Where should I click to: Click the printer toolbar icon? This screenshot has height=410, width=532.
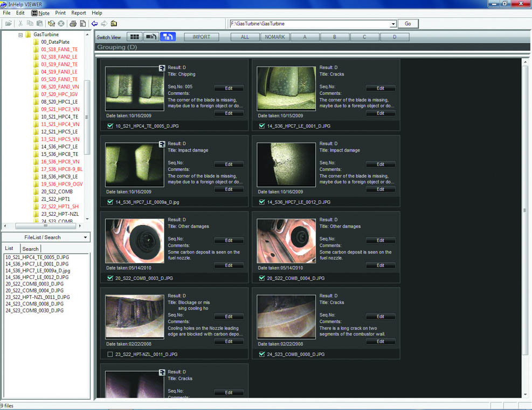click(x=73, y=23)
